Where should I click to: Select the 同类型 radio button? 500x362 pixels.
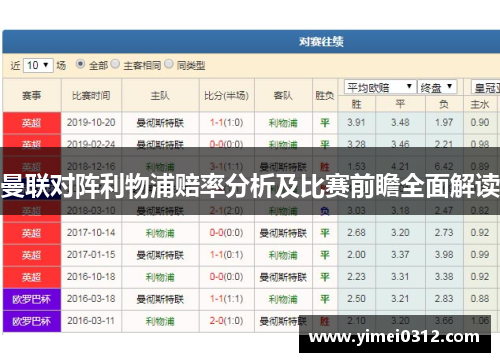pos(169,63)
